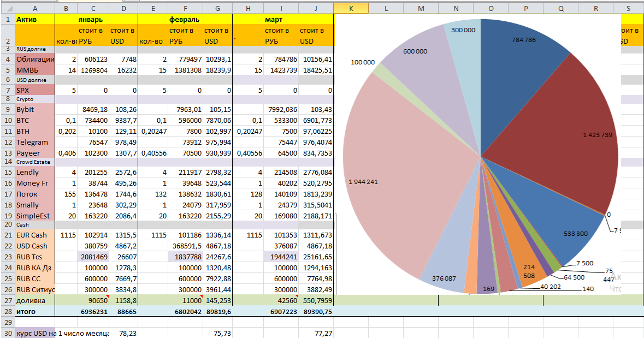Select the cell containing 734400
The width and height of the screenshot is (644, 338).
[93, 120]
